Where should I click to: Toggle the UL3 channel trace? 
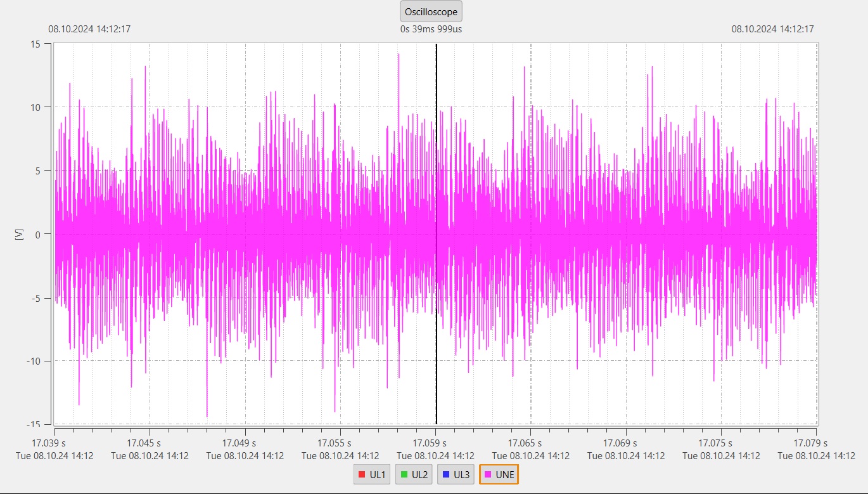click(x=456, y=474)
